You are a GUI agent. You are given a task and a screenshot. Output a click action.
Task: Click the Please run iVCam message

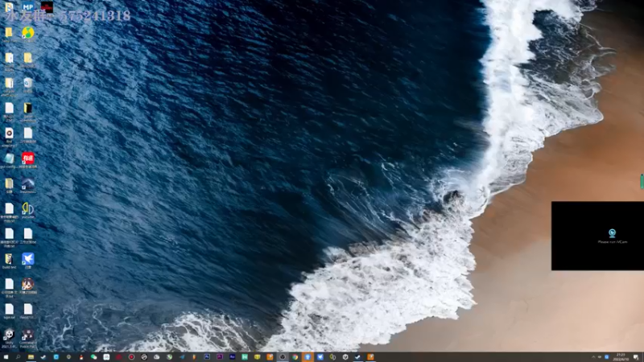(613, 242)
